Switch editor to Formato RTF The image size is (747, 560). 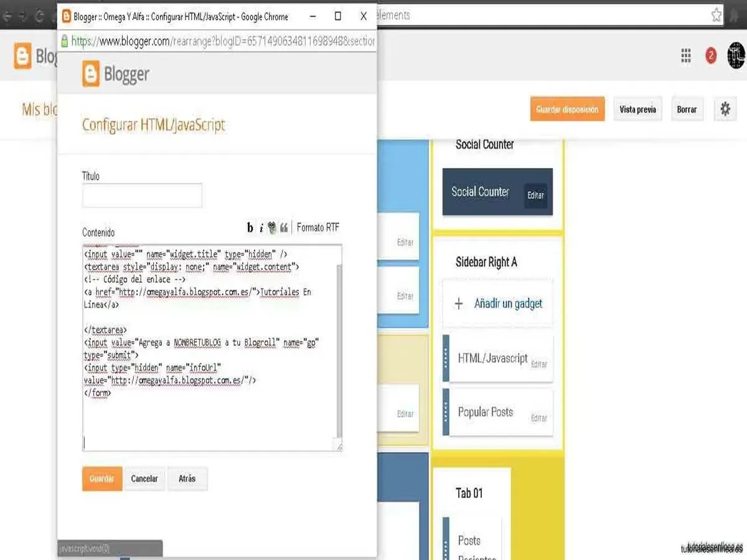tap(318, 227)
